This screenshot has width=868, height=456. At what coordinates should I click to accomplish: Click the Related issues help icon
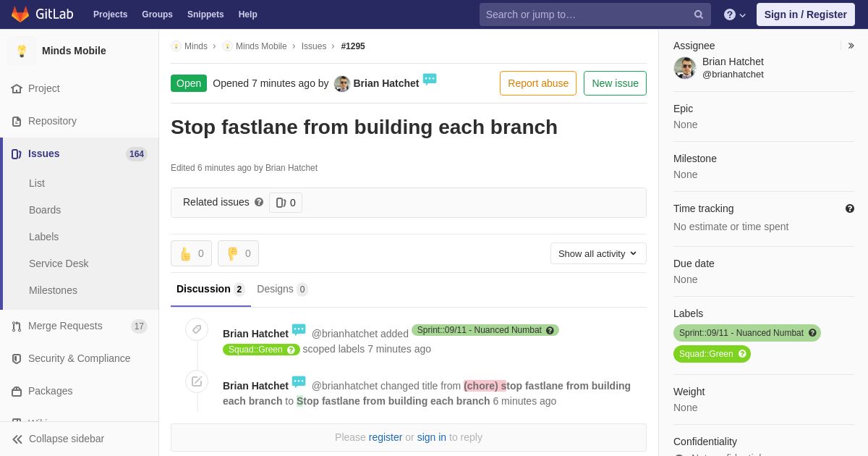point(259,203)
